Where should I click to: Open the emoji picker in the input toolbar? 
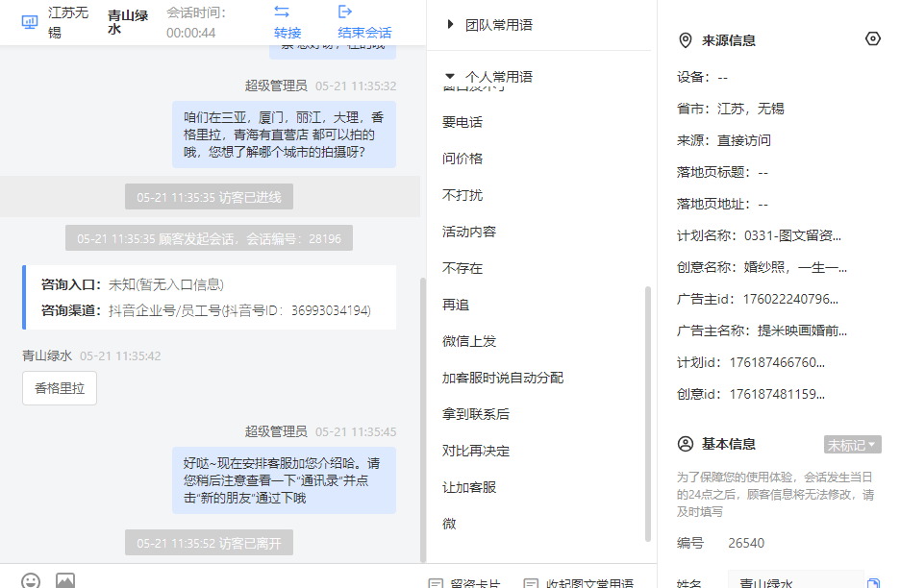click(31, 580)
